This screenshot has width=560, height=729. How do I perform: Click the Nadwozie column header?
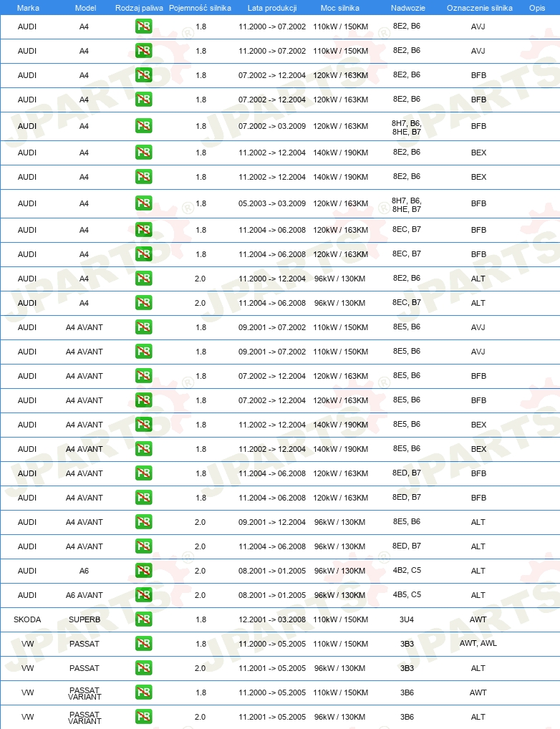pos(408,8)
